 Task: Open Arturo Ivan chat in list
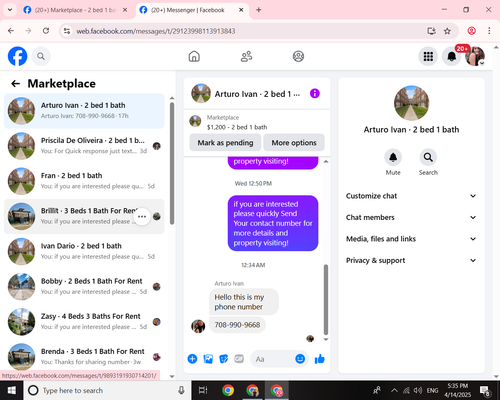tap(84, 111)
